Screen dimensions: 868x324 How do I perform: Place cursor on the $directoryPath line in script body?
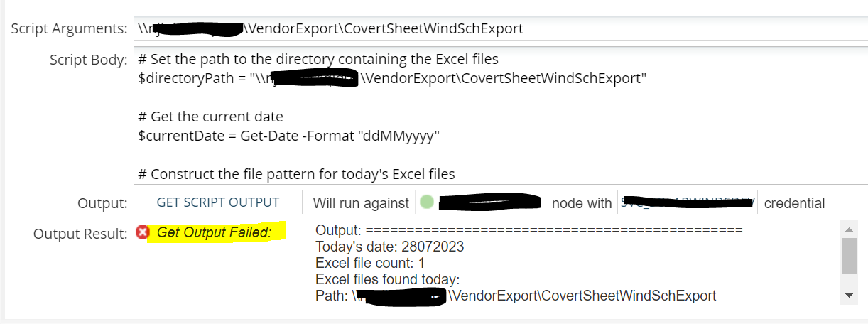393,78
